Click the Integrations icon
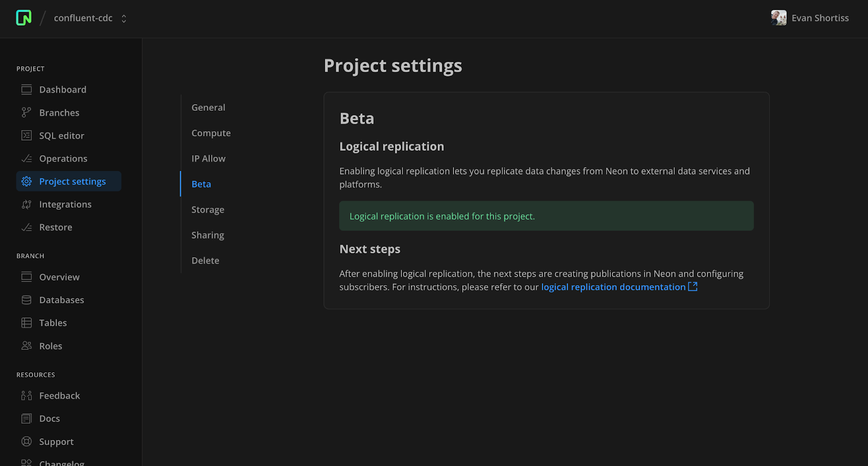 27,204
